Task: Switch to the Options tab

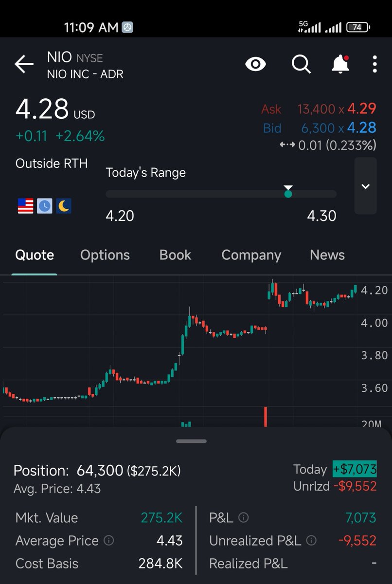Action: [105, 255]
